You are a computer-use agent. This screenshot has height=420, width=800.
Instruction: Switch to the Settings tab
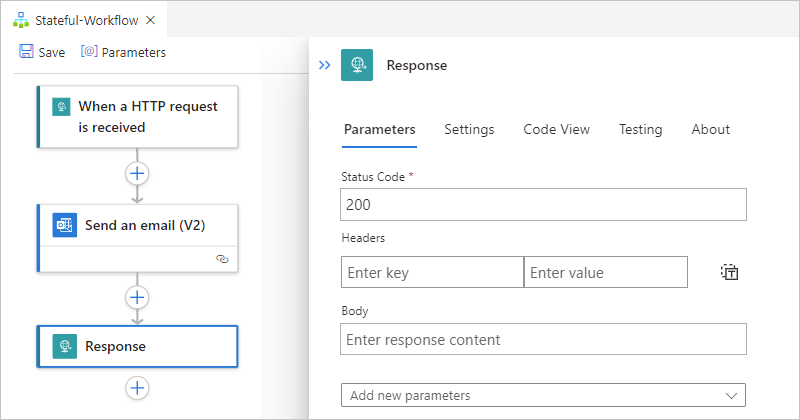click(x=469, y=129)
